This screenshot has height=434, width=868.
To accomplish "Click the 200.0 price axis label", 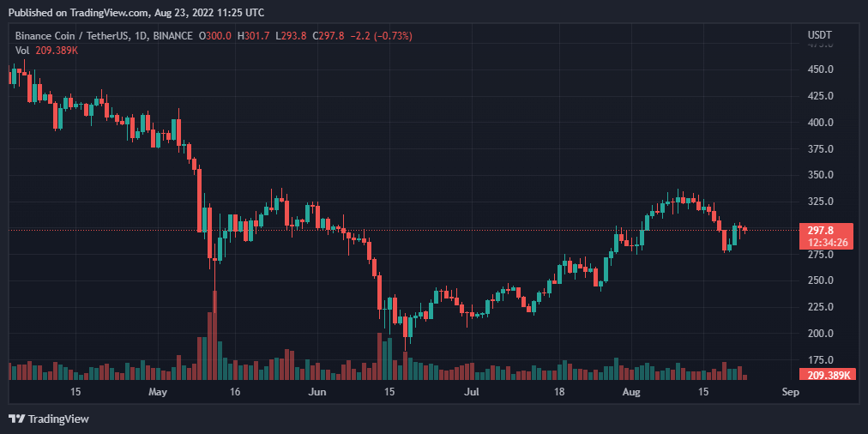I will click(820, 334).
